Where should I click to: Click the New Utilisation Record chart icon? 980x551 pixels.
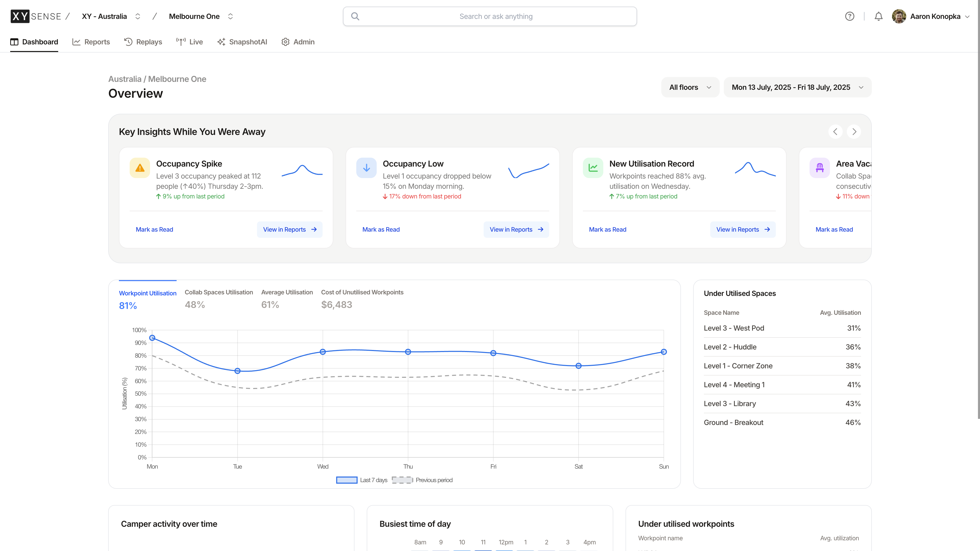[x=593, y=168]
